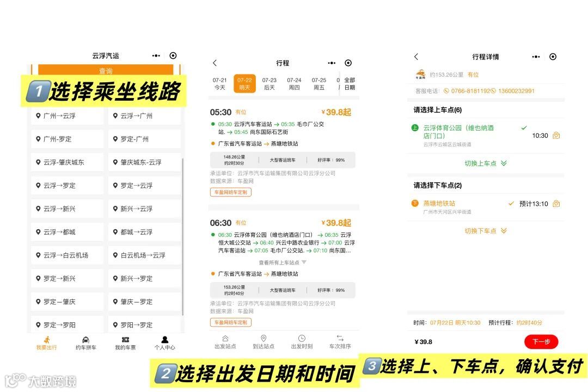Select route 罗定→云浮
Image resolution: width=588 pixels, height=392 pixels.
144,186
